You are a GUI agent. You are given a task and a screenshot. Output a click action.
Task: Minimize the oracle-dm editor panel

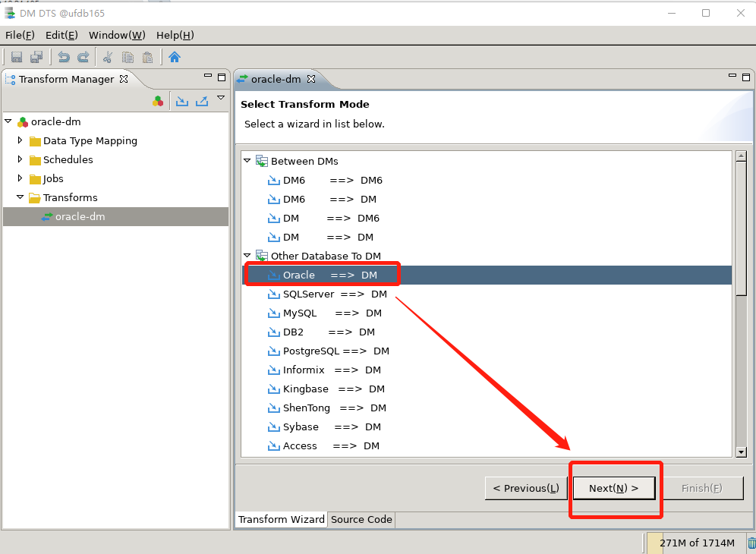tap(732, 76)
